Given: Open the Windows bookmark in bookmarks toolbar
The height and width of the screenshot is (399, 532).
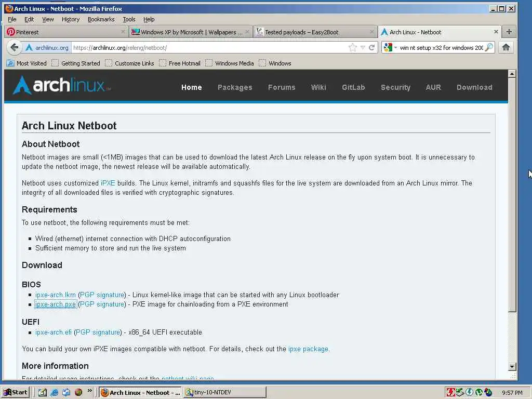Looking at the screenshot, I should [x=275, y=63].
